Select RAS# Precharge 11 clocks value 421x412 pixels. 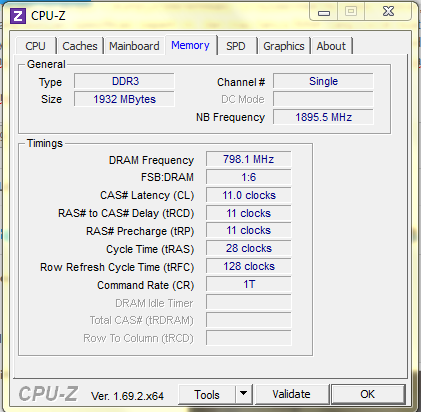249,230
